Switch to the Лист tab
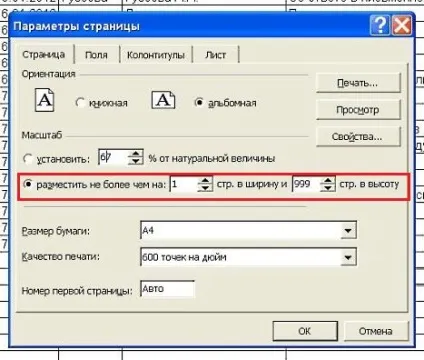The width and height of the screenshot is (424, 360). tap(215, 55)
